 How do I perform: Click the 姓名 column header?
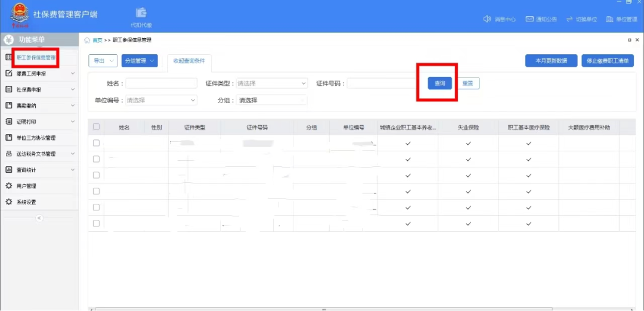click(x=125, y=127)
